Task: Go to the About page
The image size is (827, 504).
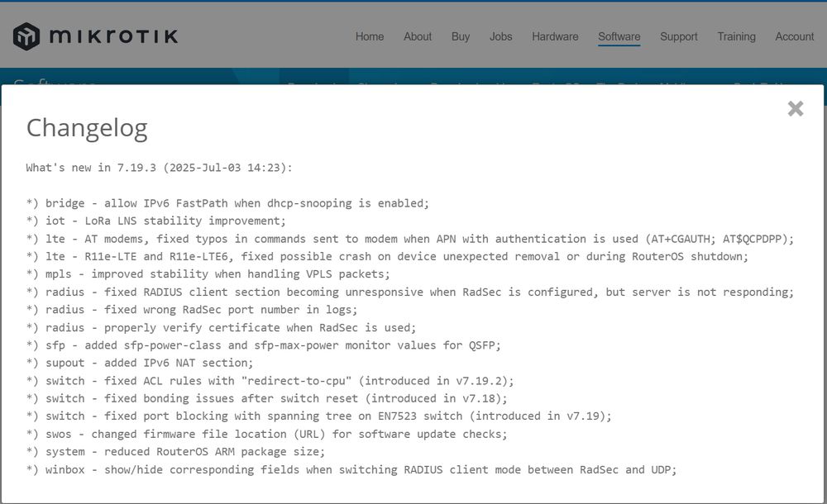Action: (x=418, y=36)
